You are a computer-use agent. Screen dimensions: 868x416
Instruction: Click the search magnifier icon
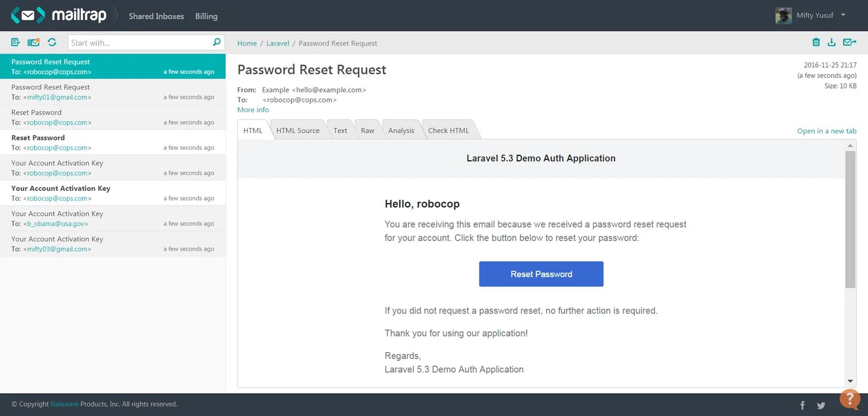216,42
